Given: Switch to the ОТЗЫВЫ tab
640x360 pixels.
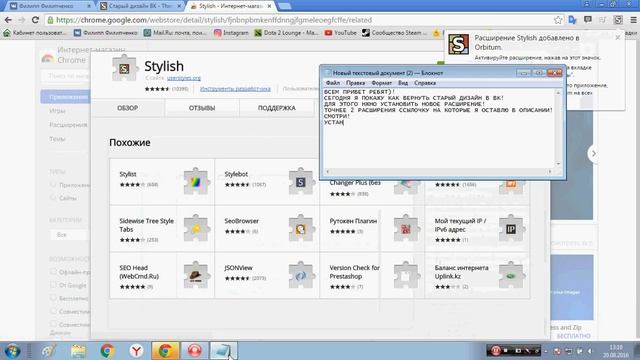Looking at the screenshot, I should pyautogui.click(x=202, y=108).
